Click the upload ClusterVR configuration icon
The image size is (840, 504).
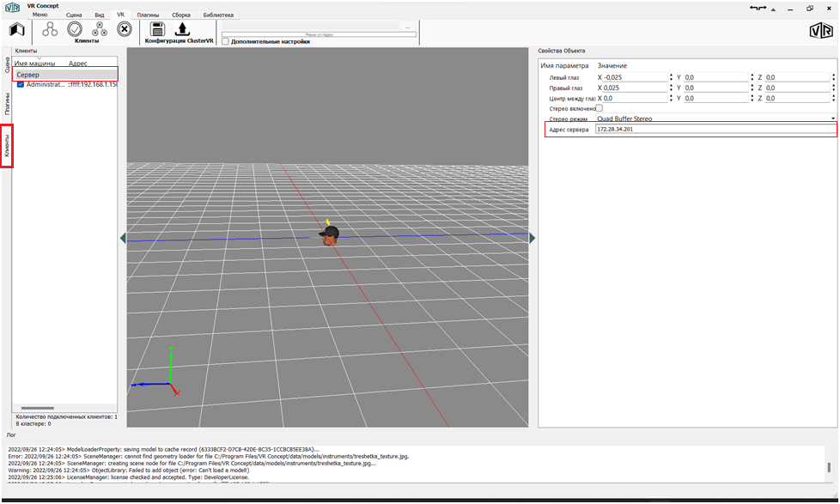[x=182, y=29]
